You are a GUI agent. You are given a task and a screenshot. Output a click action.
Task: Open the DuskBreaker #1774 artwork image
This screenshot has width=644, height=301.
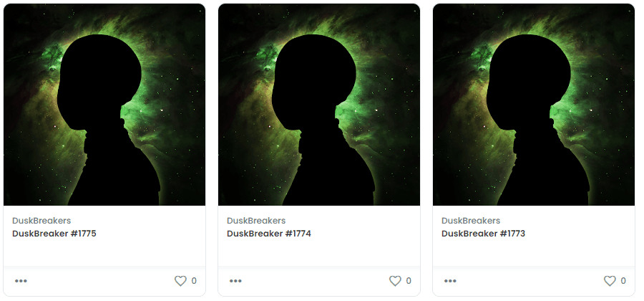click(319, 105)
